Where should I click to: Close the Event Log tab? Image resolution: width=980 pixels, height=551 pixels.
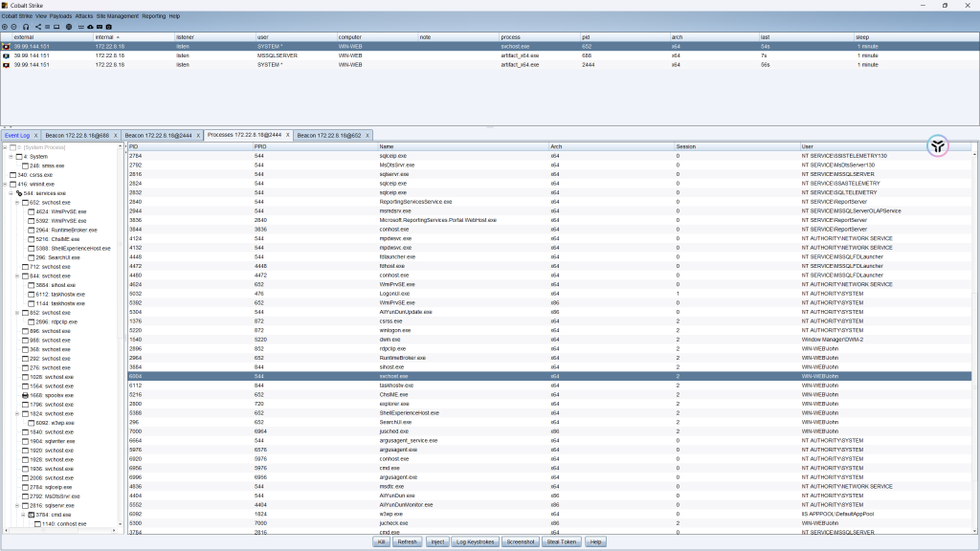pyautogui.click(x=35, y=136)
